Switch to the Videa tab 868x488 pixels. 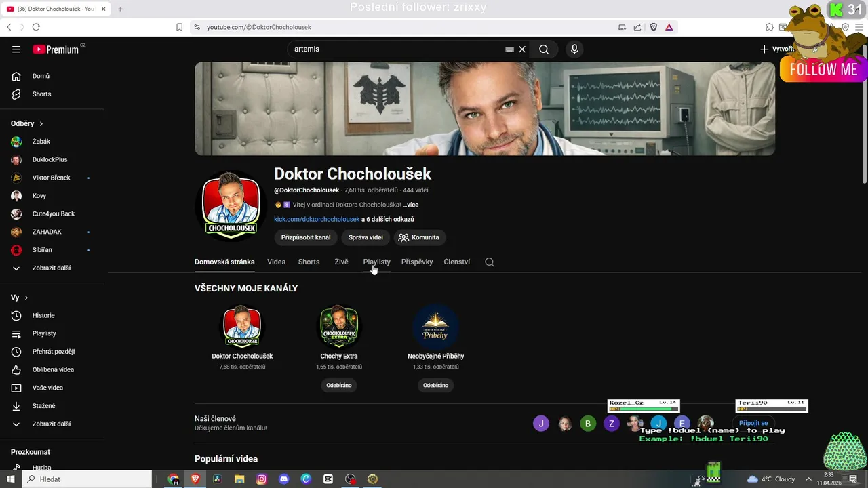pos(276,262)
